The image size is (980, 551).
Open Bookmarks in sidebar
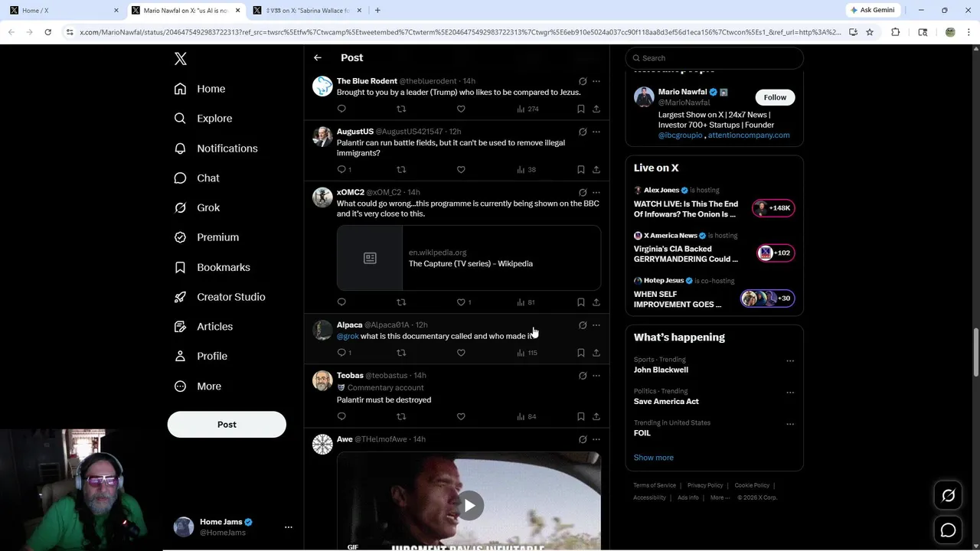tap(212, 267)
